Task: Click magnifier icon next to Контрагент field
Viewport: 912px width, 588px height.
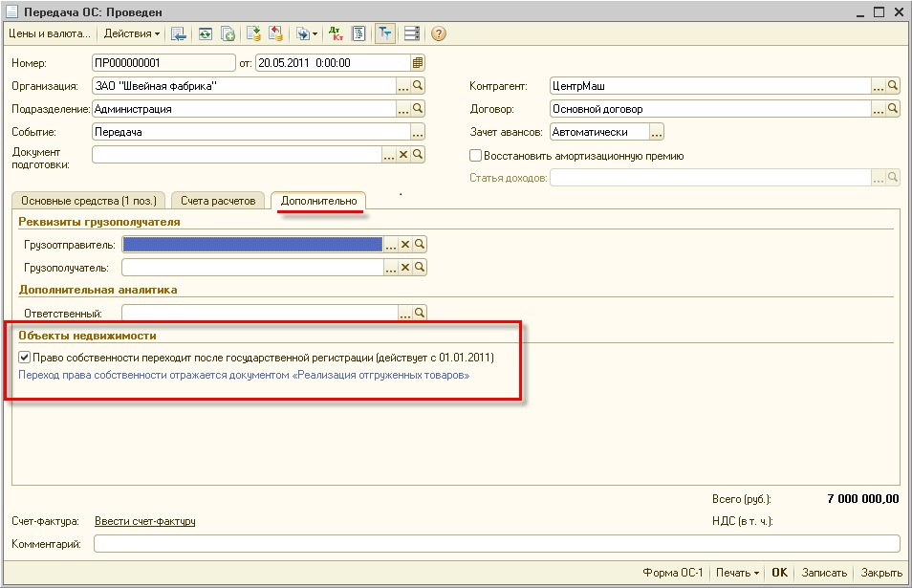Action: pyautogui.click(x=894, y=86)
